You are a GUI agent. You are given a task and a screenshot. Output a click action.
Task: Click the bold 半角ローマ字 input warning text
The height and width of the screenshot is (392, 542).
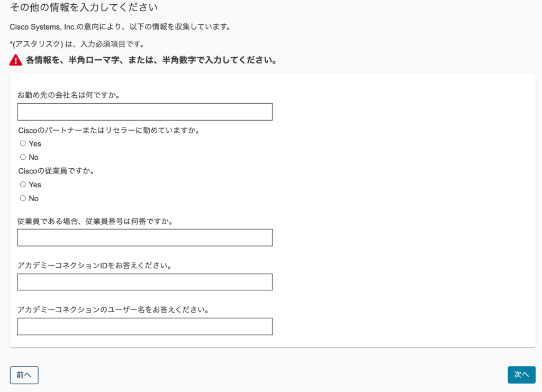[x=151, y=60]
